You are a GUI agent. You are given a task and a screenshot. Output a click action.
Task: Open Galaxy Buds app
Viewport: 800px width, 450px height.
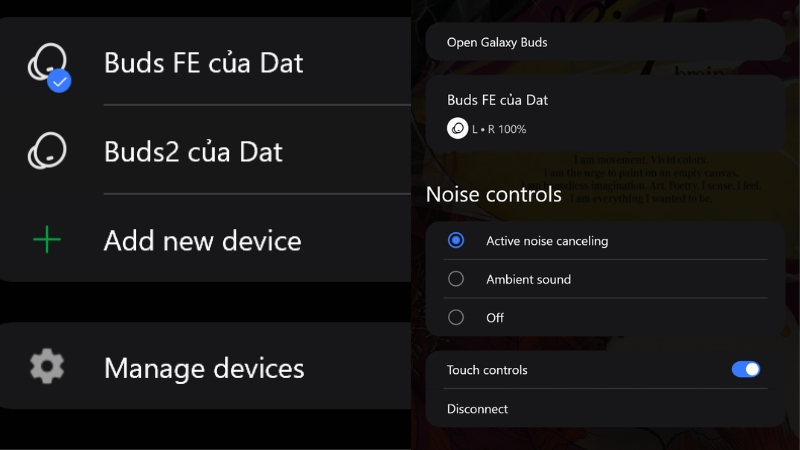pos(497,43)
